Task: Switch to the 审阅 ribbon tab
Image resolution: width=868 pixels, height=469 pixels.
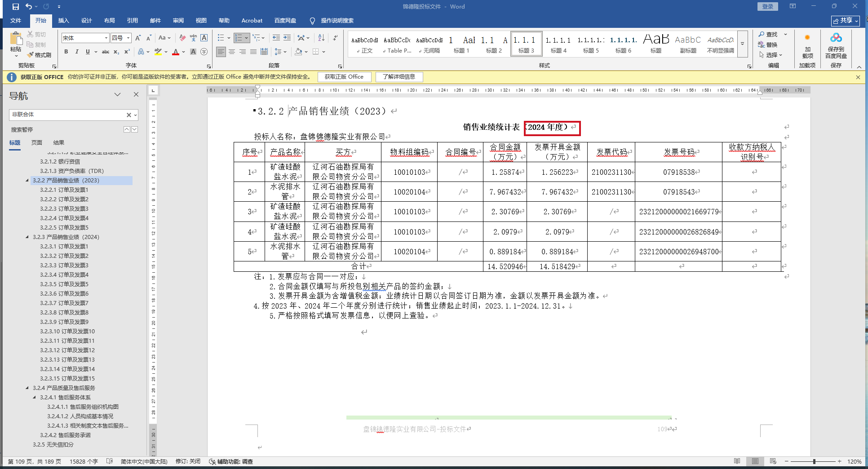Action: point(178,21)
